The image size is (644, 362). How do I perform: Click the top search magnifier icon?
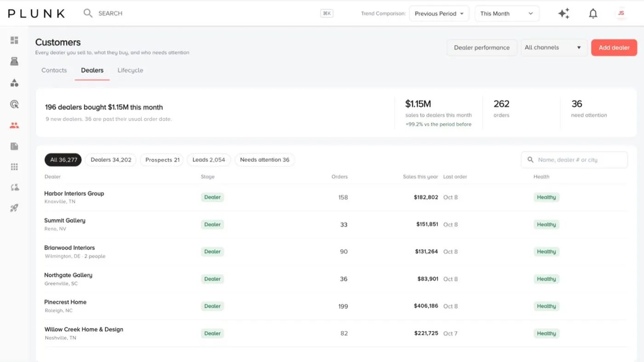[88, 13]
